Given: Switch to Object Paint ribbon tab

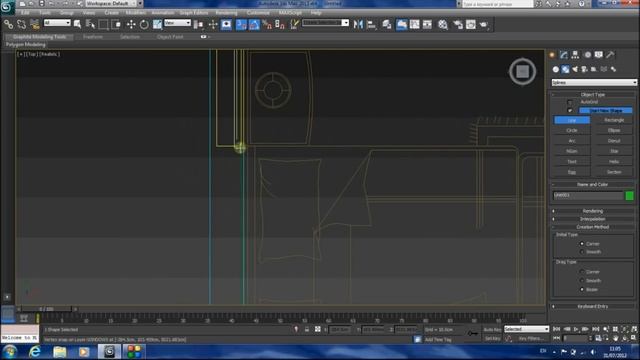Looking at the screenshot, I should (170, 37).
